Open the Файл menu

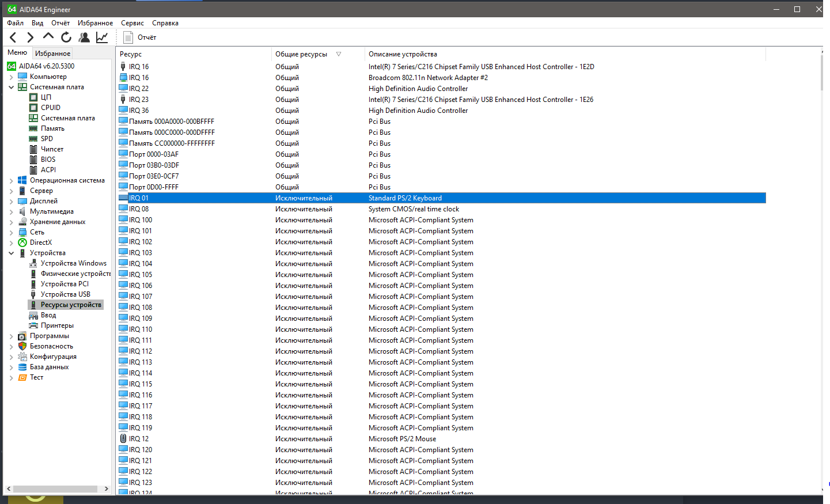point(16,23)
